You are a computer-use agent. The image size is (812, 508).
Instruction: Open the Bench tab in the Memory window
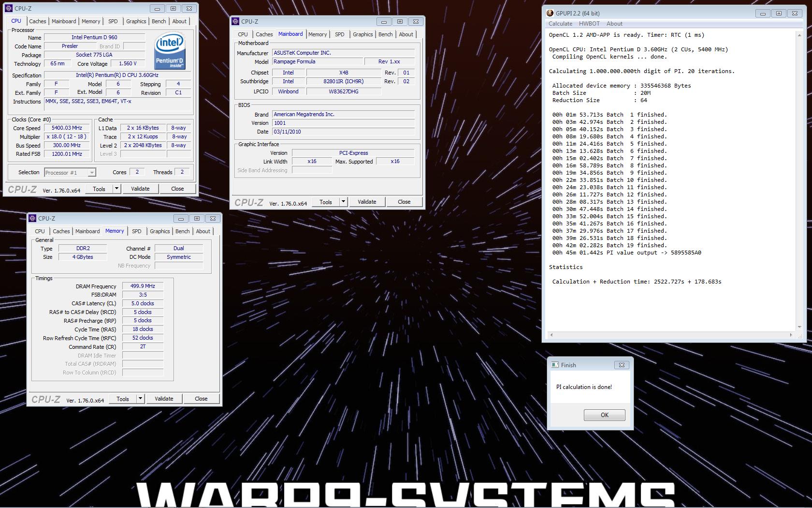183,231
